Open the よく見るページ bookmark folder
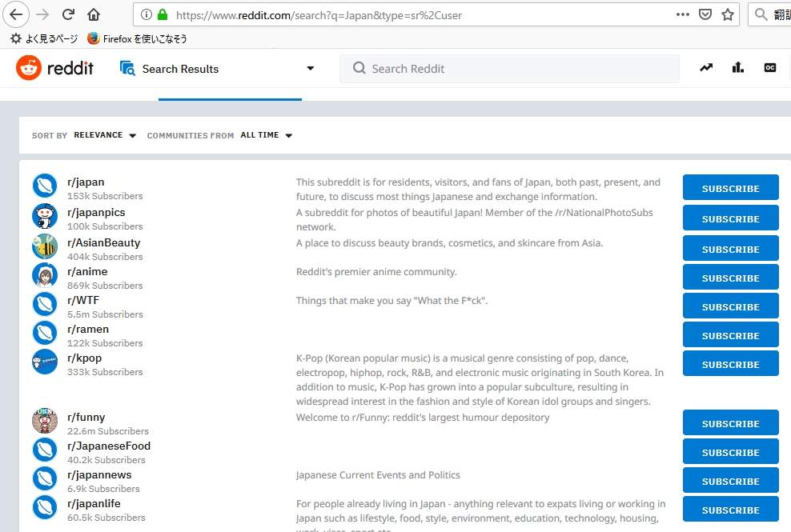The height and width of the screenshot is (532, 791). pyautogui.click(x=44, y=38)
